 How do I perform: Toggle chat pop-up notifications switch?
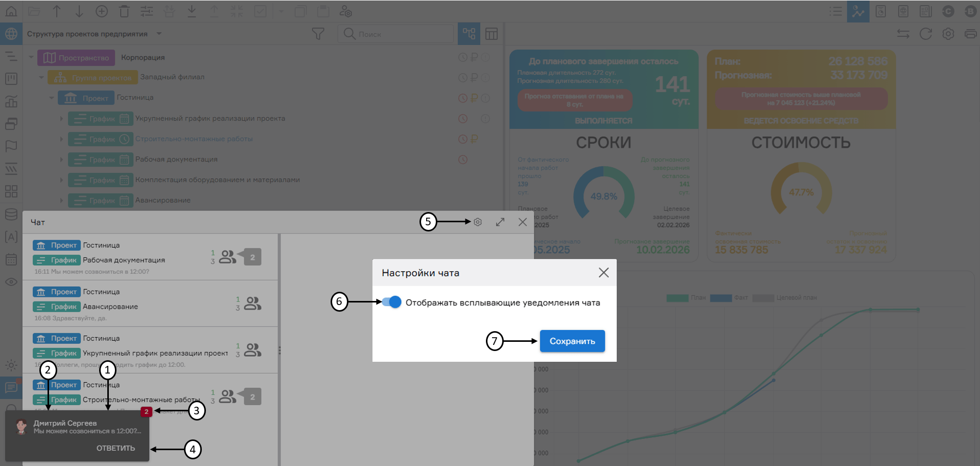(391, 302)
